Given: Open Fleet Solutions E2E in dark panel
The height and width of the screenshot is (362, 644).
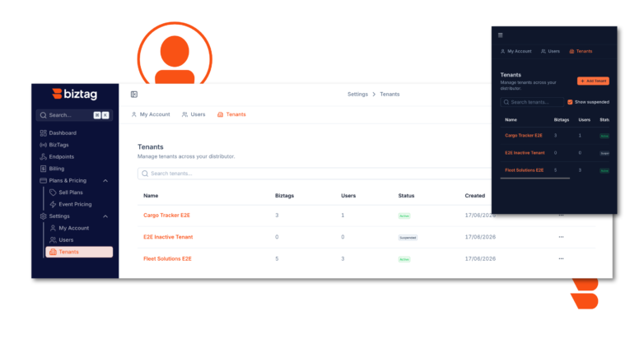Looking at the screenshot, I should (524, 170).
